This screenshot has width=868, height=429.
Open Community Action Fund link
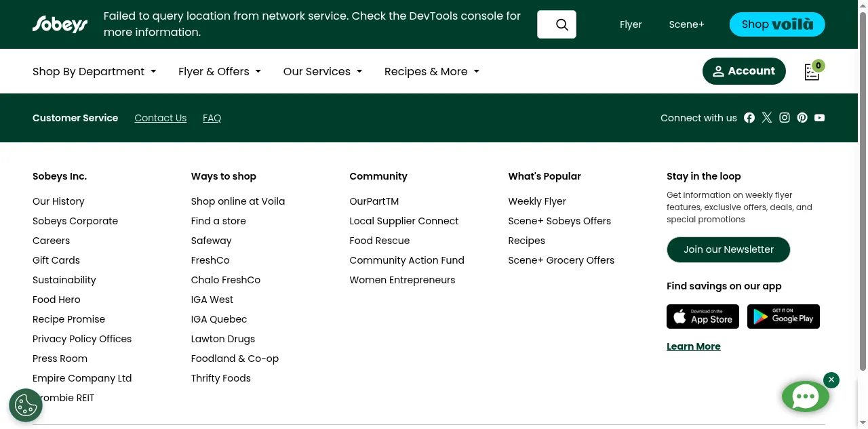(407, 260)
